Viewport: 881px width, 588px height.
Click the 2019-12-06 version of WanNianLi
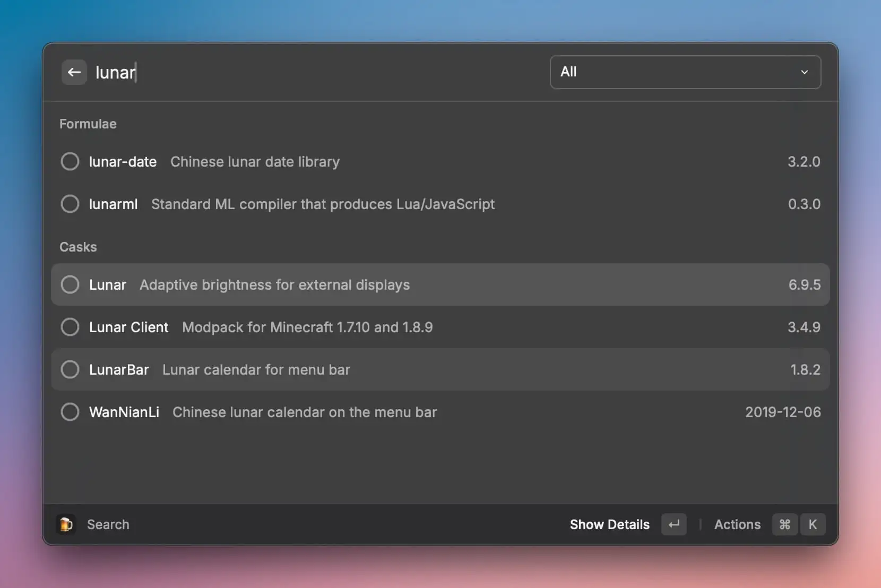click(783, 412)
